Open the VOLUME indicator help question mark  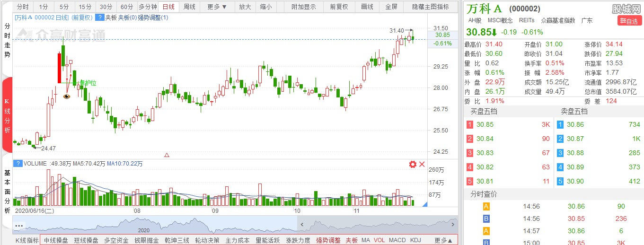[18, 164]
